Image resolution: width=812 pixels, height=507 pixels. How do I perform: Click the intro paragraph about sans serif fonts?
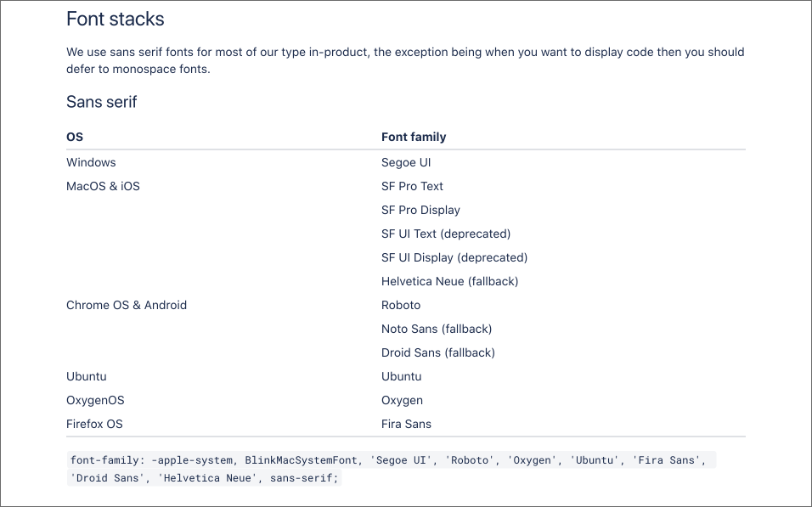point(405,60)
